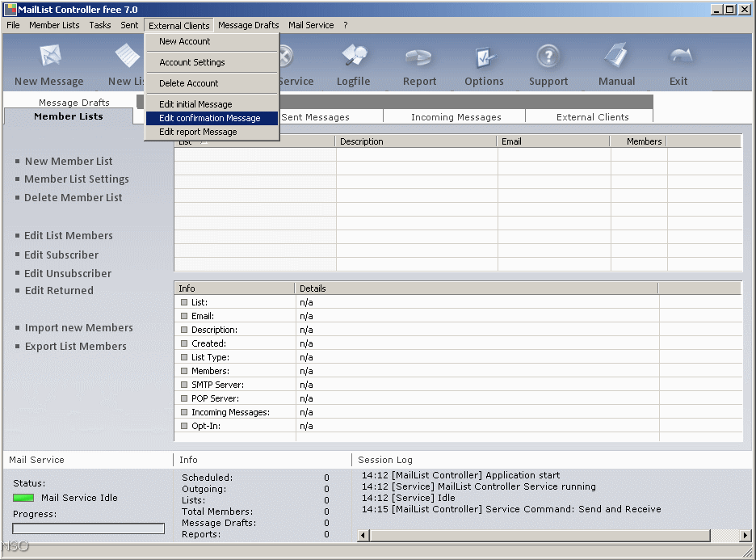Open the Mail Service menu

click(x=310, y=25)
